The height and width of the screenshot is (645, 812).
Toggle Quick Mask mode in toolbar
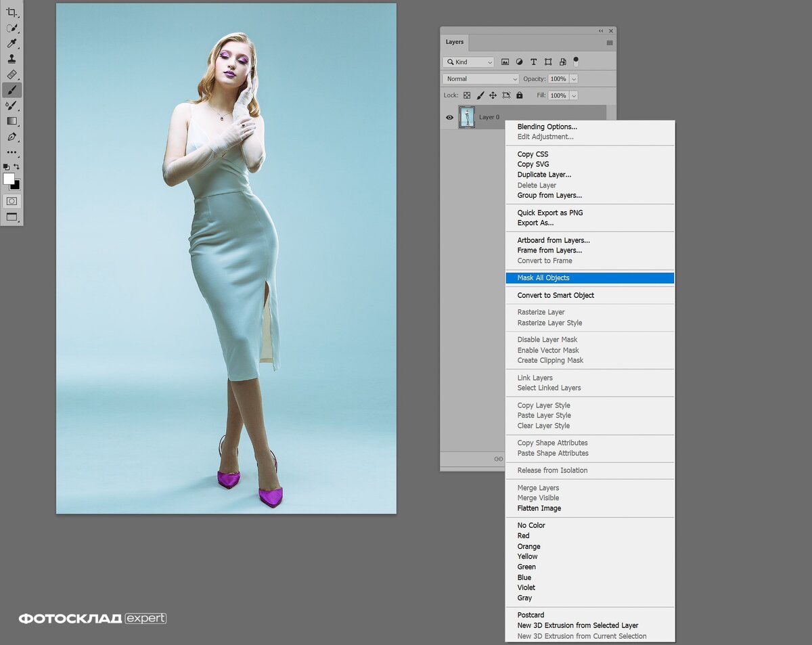tap(12, 201)
